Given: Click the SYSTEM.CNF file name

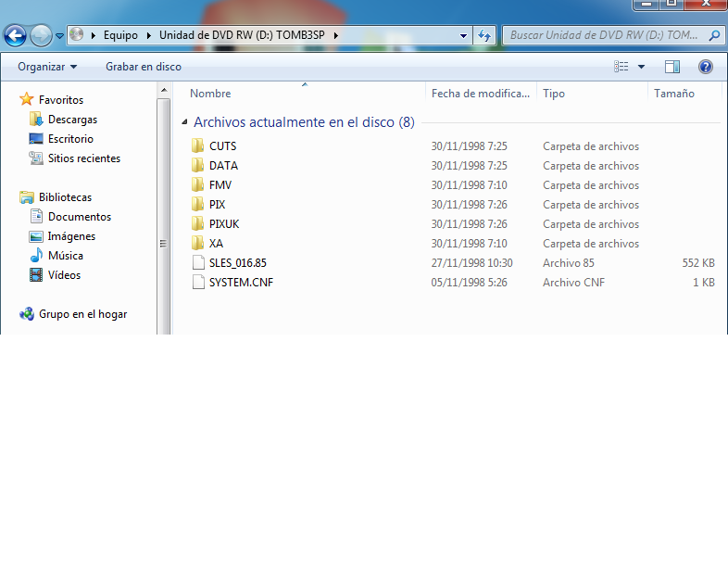Looking at the screenshot, I should pyautogui.click(x=242, y=283).
